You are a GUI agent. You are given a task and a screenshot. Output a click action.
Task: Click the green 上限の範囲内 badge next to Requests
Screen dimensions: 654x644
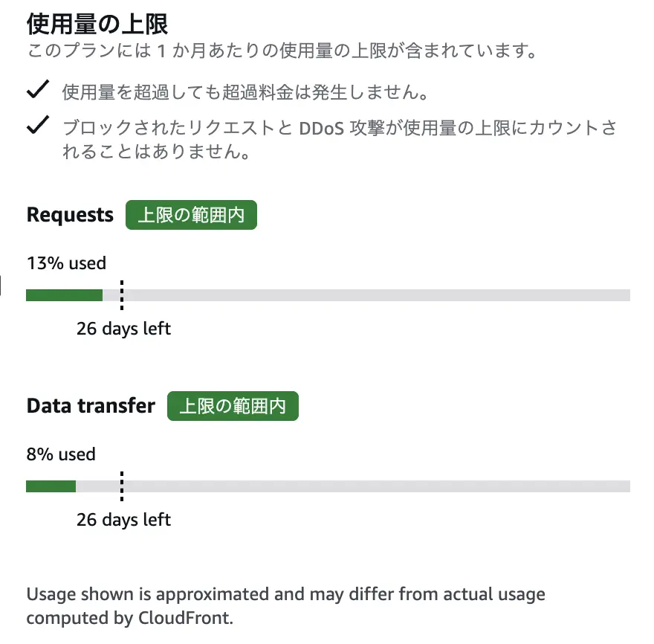coord(191,215)
